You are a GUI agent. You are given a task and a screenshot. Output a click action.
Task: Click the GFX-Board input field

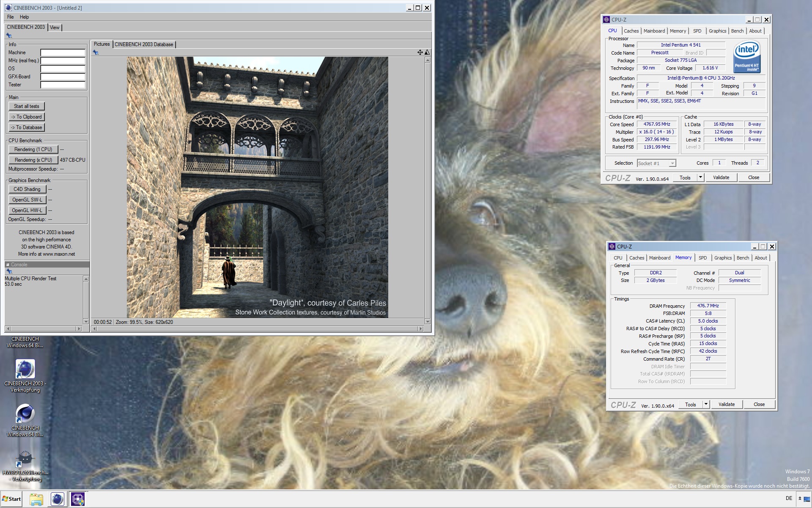click(x=63, y=77)
